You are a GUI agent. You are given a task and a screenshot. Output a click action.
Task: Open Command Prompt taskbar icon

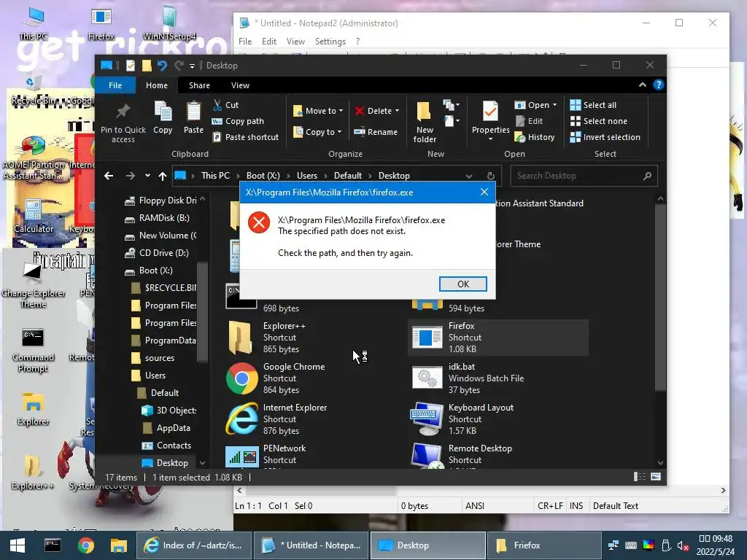pyautogui.click(x=53, y=545)
